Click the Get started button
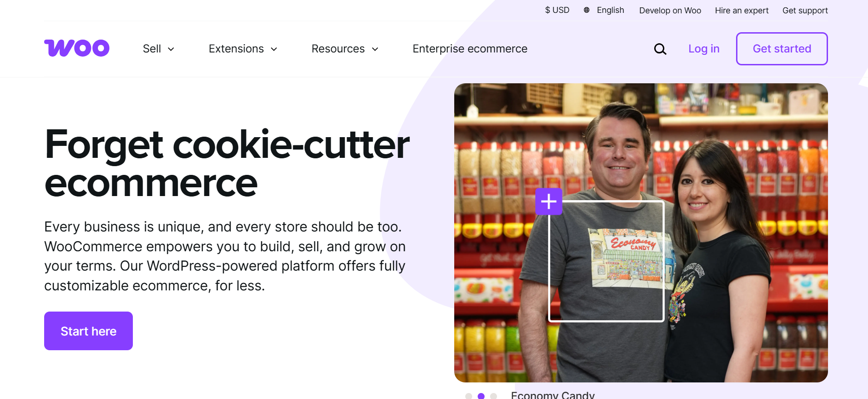This screenshot has width=868, height=399. [782, 49]
